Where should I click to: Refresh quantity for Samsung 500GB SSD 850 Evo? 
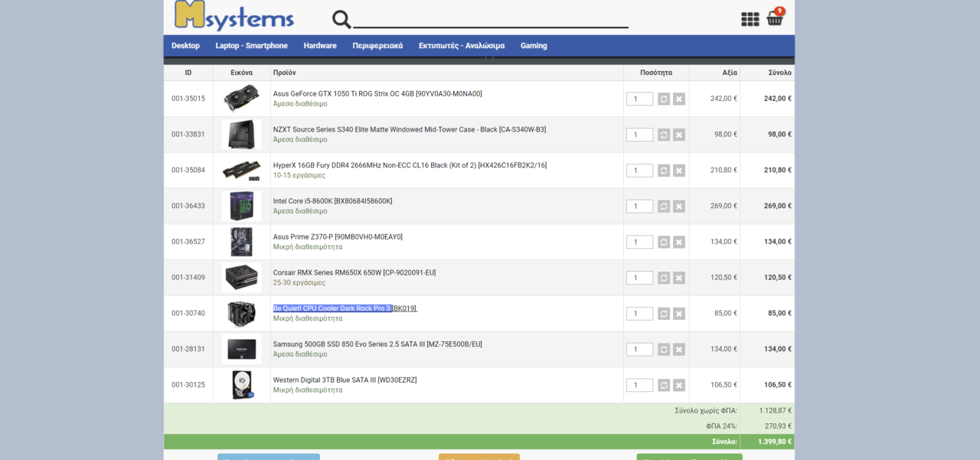(x=664, y=349)
